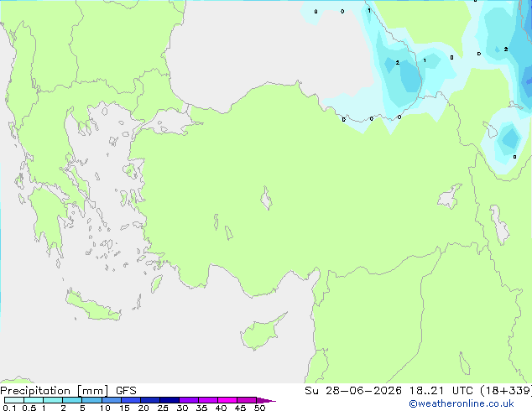Click the '(18+339)' forecast offset text
Screen dimensions: 532x411
click(x=506, y=391)
